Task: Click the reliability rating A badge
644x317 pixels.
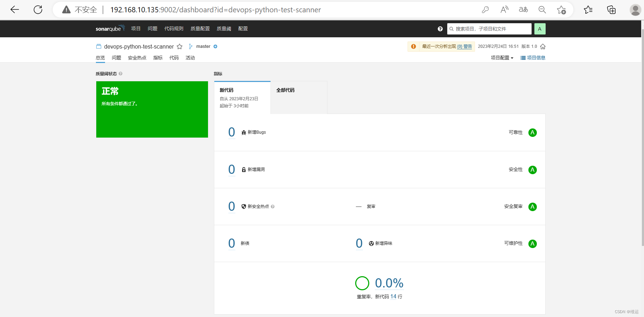Action: [533, 133]
